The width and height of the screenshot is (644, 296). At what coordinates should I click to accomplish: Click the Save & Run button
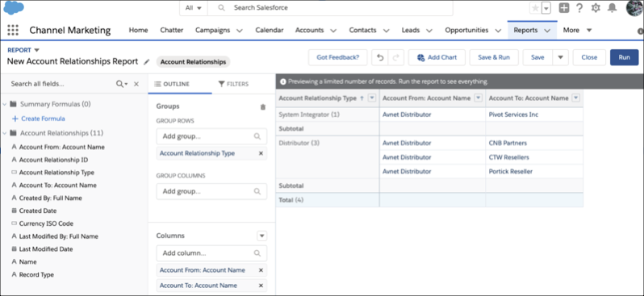click(x=494, y=57)
